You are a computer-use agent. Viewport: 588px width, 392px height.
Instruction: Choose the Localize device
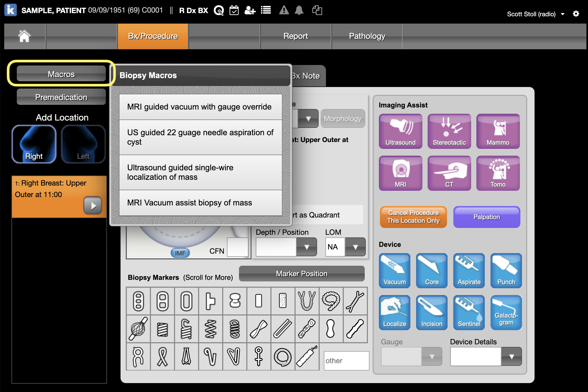tap(395, 313)
